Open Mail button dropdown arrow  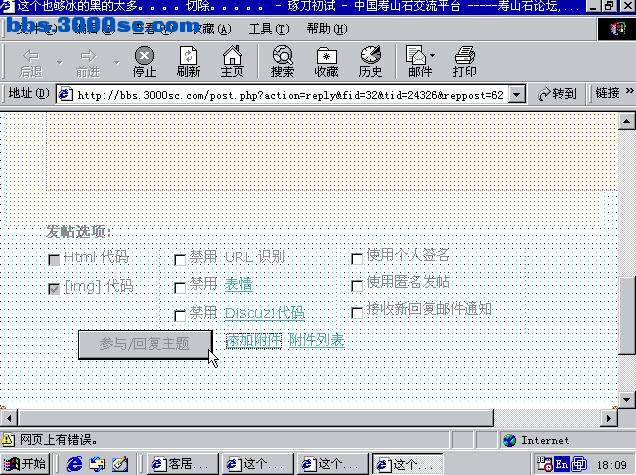click(432, 56)
